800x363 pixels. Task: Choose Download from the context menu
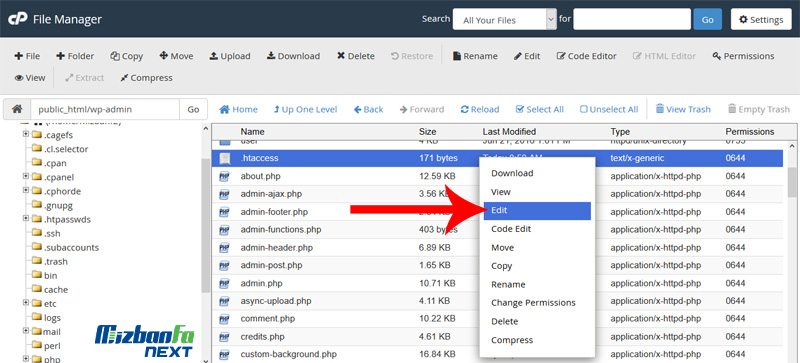[537, 174]
